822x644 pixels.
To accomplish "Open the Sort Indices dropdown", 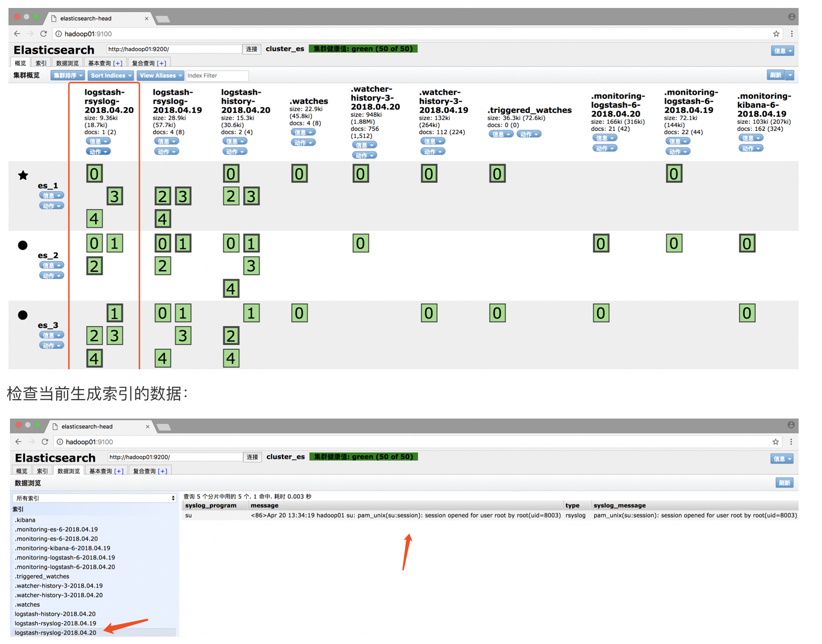I will pyautogui.click(x=111, y=76).
